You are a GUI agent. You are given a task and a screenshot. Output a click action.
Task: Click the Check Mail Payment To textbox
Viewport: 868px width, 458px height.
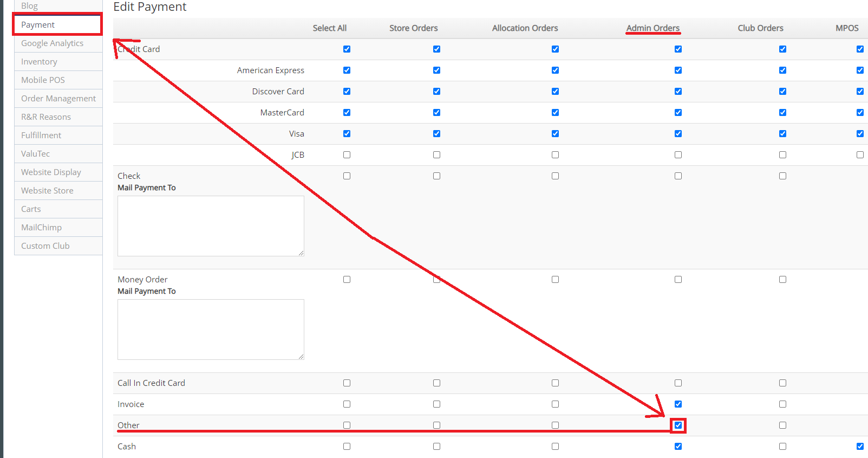coord(211,225)
